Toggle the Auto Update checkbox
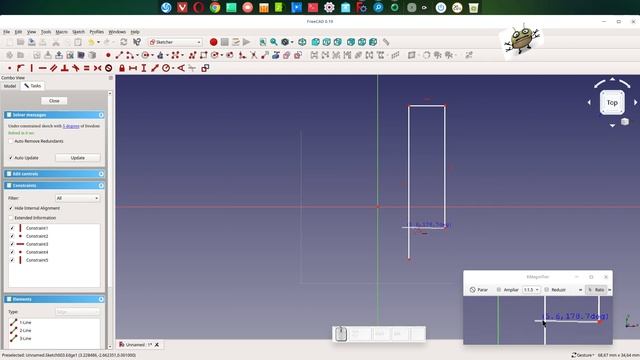Screen dimensions: 640x360 point(11,158)
